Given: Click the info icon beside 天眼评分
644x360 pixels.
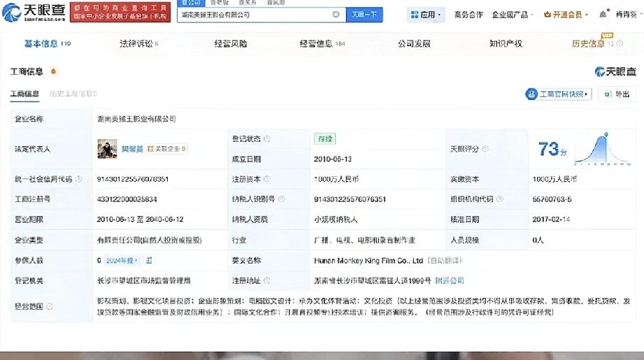Looking at the screenshot, I should (485, 149).
